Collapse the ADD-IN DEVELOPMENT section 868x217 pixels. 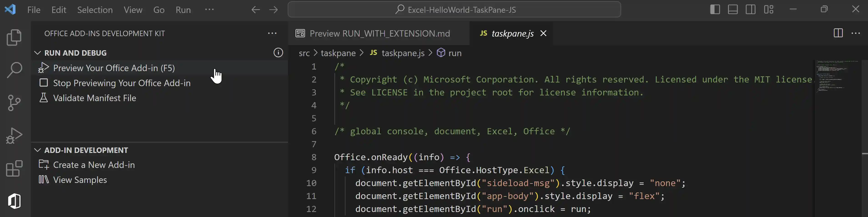37,150
